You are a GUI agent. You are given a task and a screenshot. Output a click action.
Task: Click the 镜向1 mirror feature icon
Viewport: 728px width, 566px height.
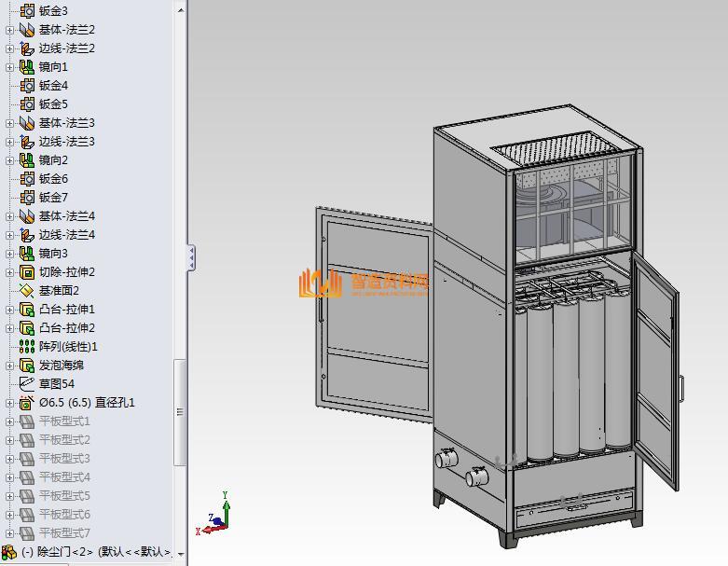(x=27, y=66)
